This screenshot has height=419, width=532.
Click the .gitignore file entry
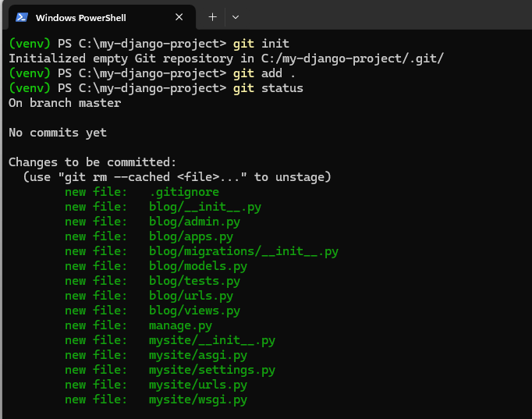184,192
